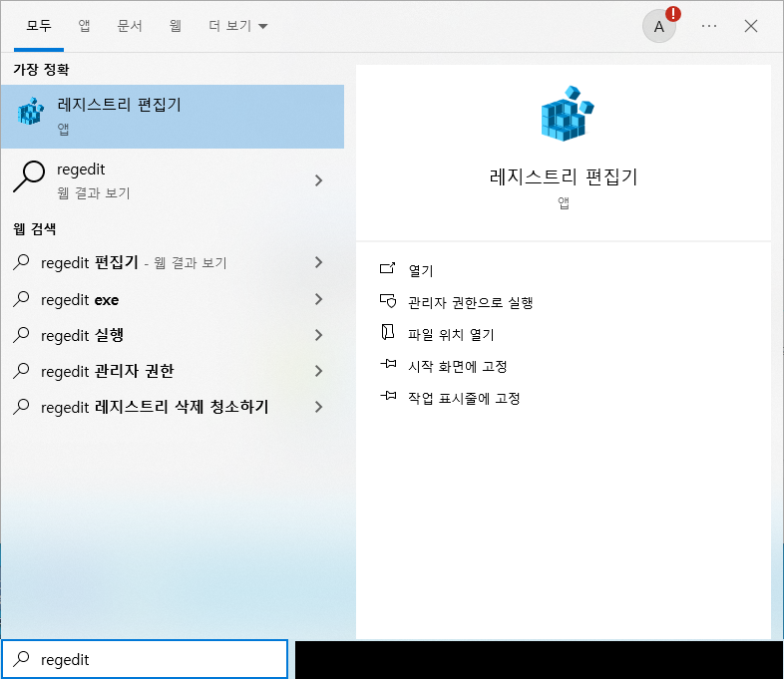Expand the regedit 관리자 권한 suggestion arrow

point(318,371)
